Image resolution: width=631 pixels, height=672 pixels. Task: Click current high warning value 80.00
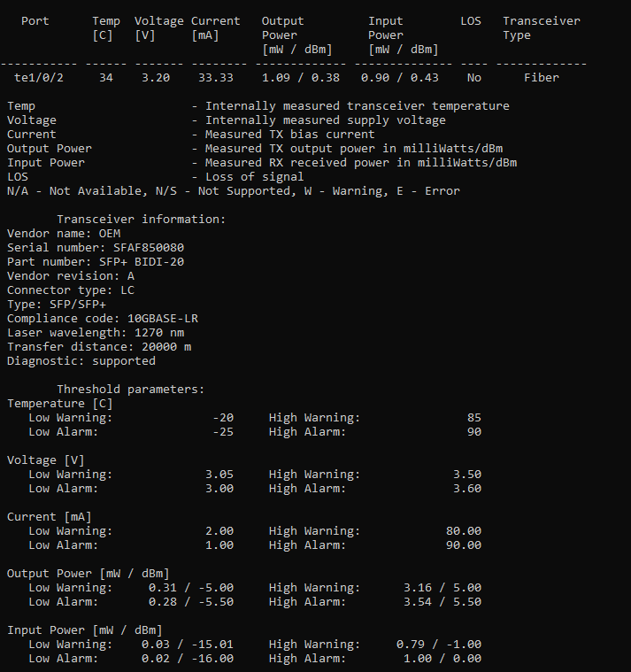[464, 530]
